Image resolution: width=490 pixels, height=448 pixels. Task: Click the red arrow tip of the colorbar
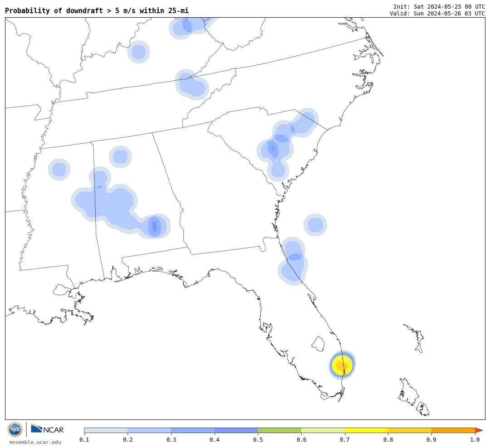(479, 430)
